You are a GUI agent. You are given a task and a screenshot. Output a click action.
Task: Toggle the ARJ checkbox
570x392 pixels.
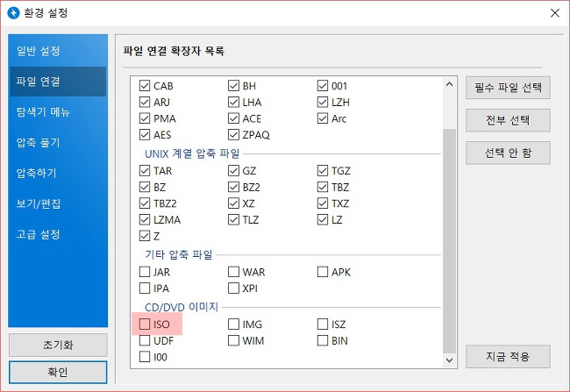[x=145, y=103]
